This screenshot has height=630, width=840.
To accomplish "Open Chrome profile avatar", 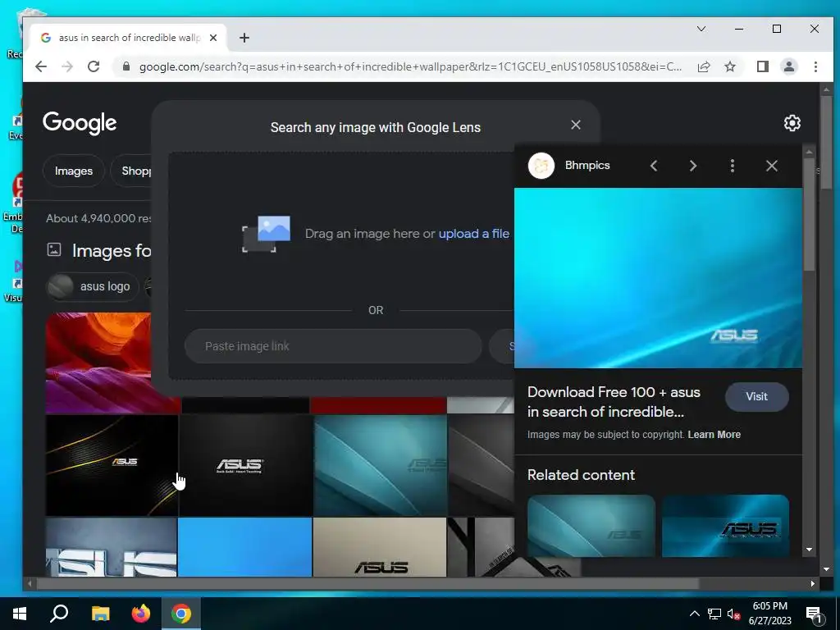I will coord(788,66).
